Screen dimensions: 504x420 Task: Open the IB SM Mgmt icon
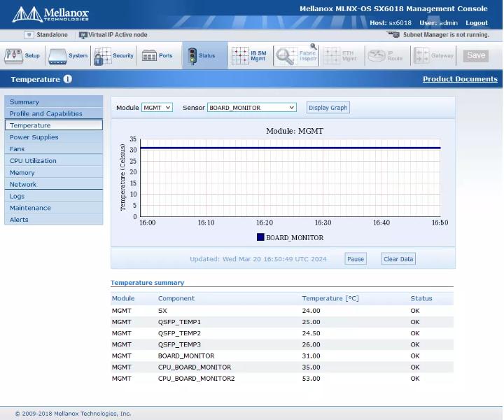240,56
